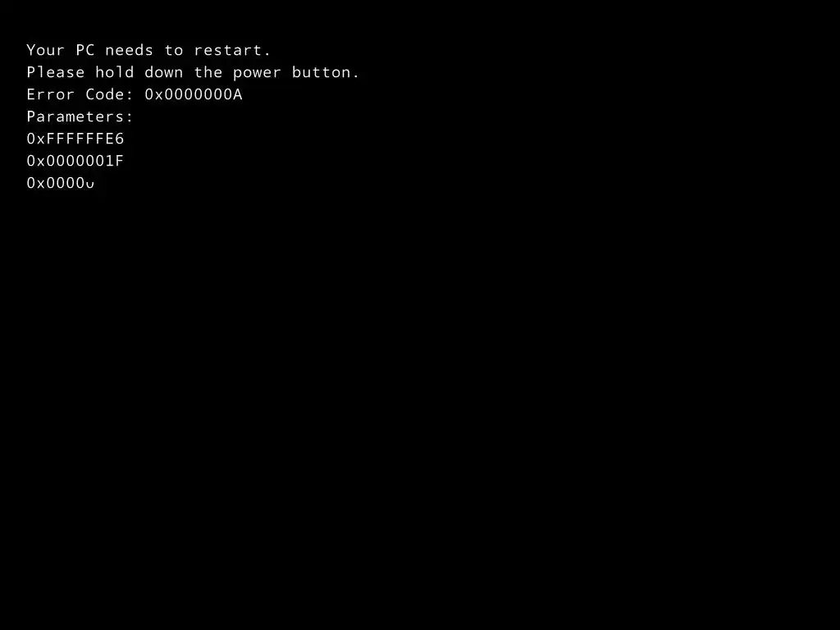Click the word 'needs' in first line
The width and height of the screenshot is (840, 630).
(129, 50)
